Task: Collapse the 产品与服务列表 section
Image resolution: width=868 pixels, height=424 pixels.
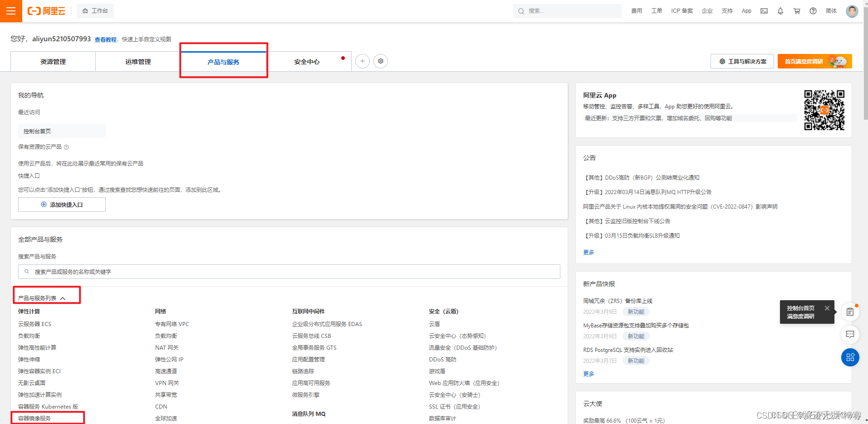Action: tap(42, 298)
